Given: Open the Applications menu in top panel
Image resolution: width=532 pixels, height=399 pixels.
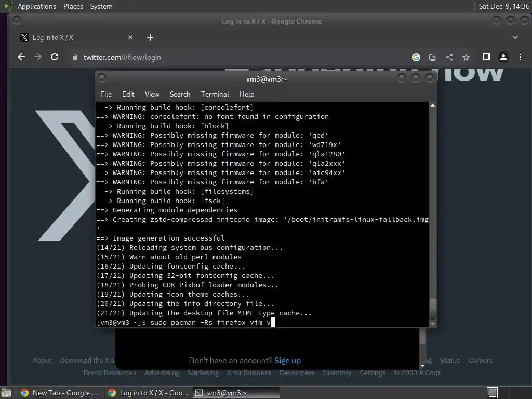Looking at the screenshot, I should click(37, 6).
